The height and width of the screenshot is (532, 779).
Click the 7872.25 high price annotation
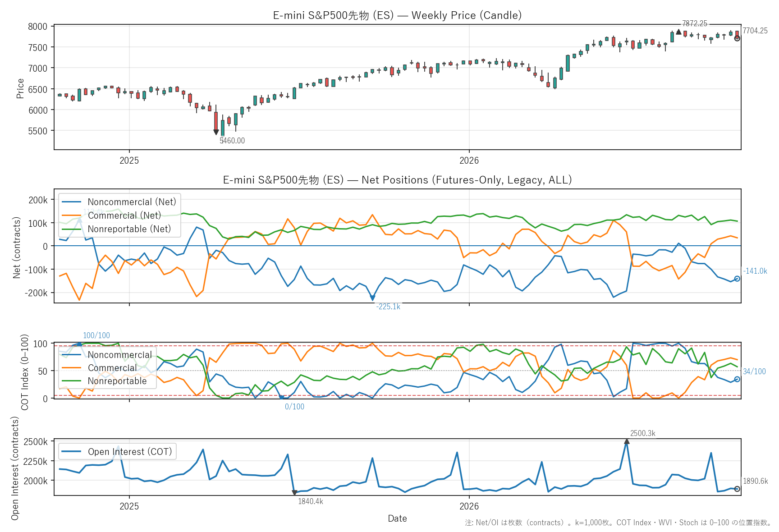pyautogui.click(x=695, y=23)
